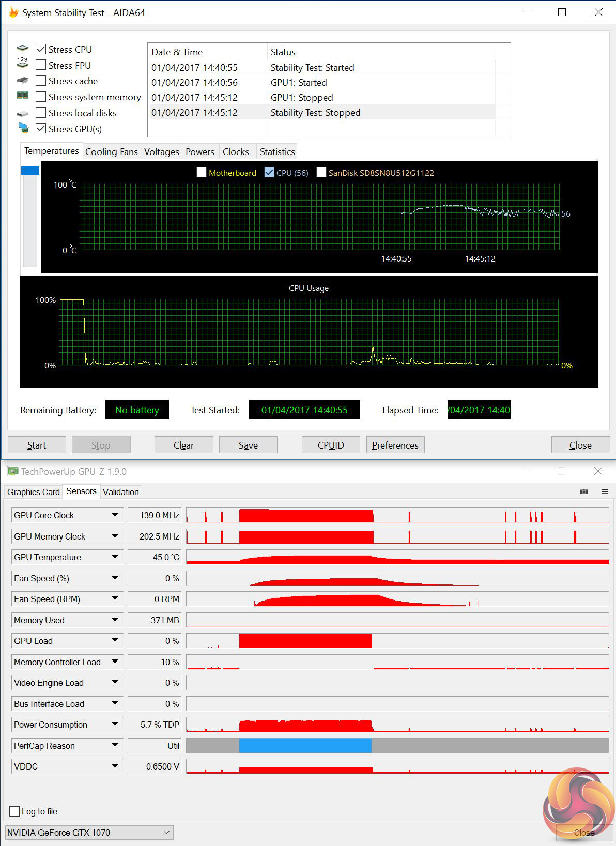Open the GPU Core Clock sensor dropdown
The width and height of the screenshot is (616, 846).
pyautogui.click(x=115, y=515)
